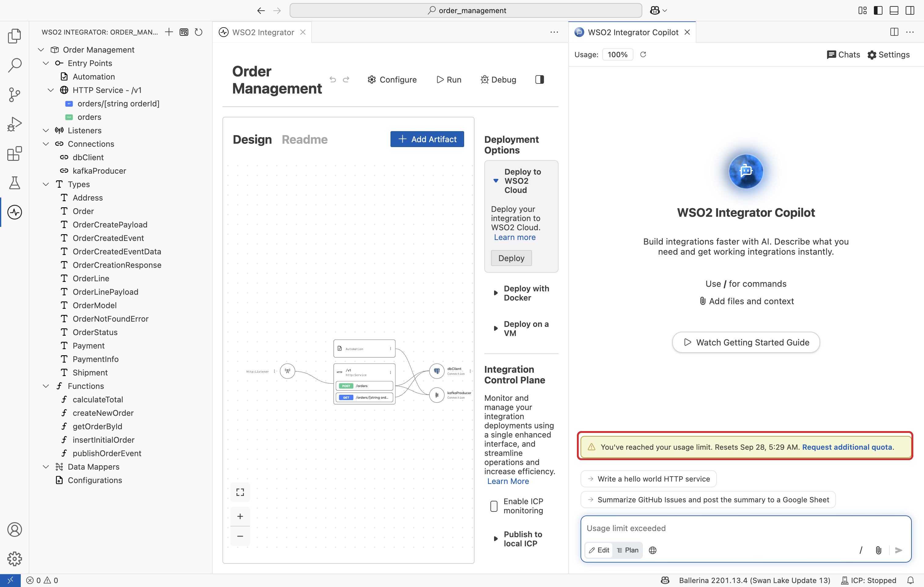Select the WSO2 Integrator activity bar icon
Image resolution: width=924 pixels, height=587 pixels.
pos(14,212)
